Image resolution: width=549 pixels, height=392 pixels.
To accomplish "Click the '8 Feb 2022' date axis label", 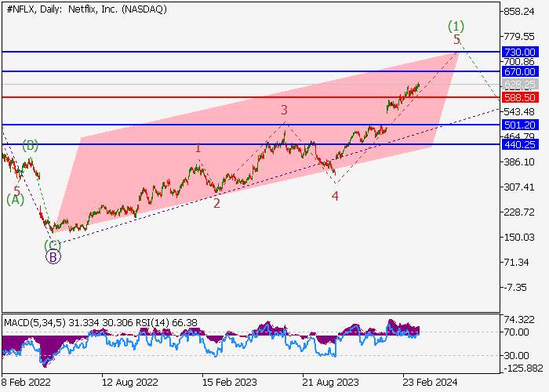I will point(26,382).
